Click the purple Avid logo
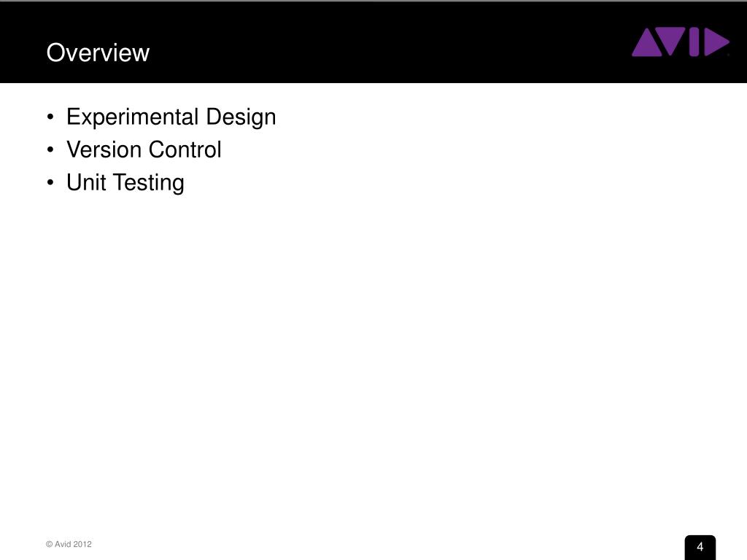 click(x=681, y=42)
